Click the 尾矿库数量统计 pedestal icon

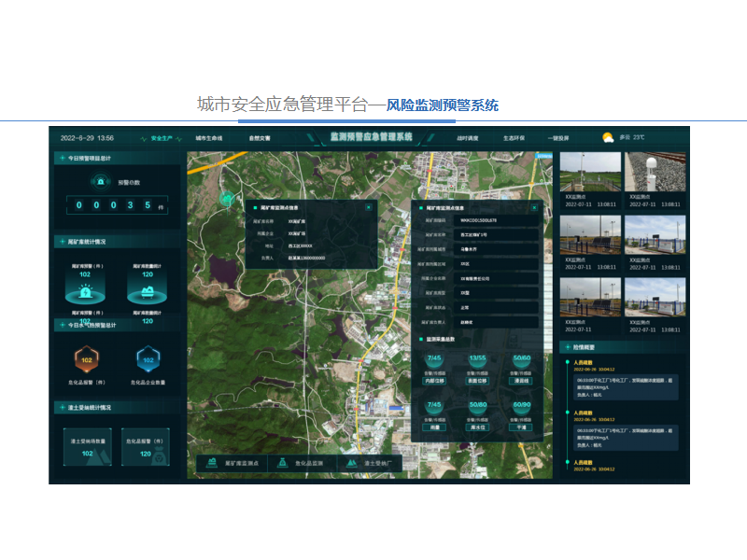pos(147,291)
